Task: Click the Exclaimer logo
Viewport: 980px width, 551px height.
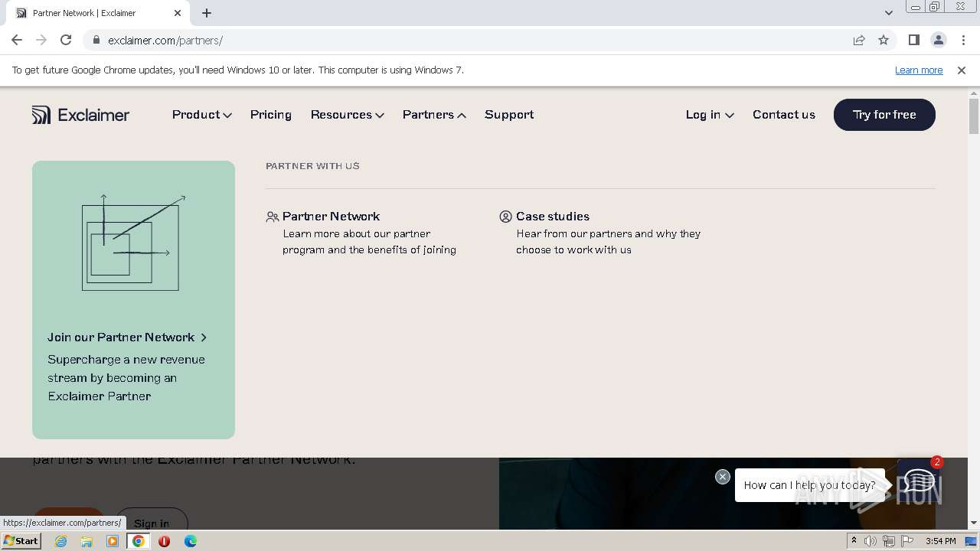Action: click(80, 115)
